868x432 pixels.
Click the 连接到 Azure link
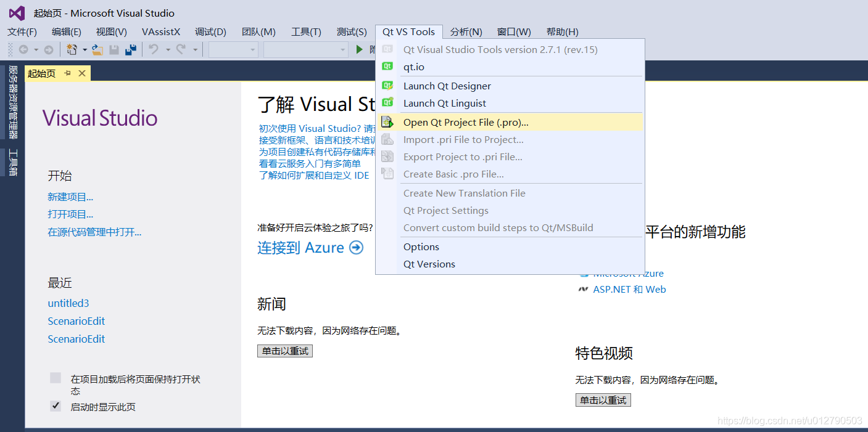pyautogui.click(x=300, y=248)
